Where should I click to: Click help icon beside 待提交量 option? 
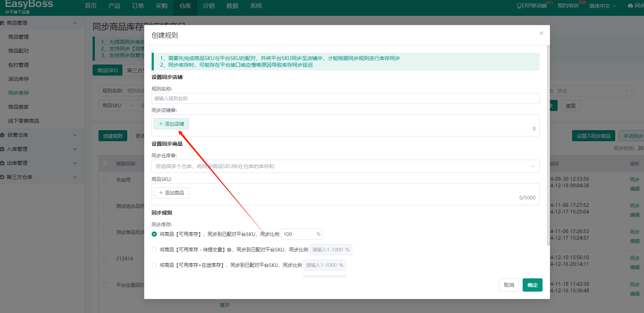pyautogui.click(x=229, y=250)
